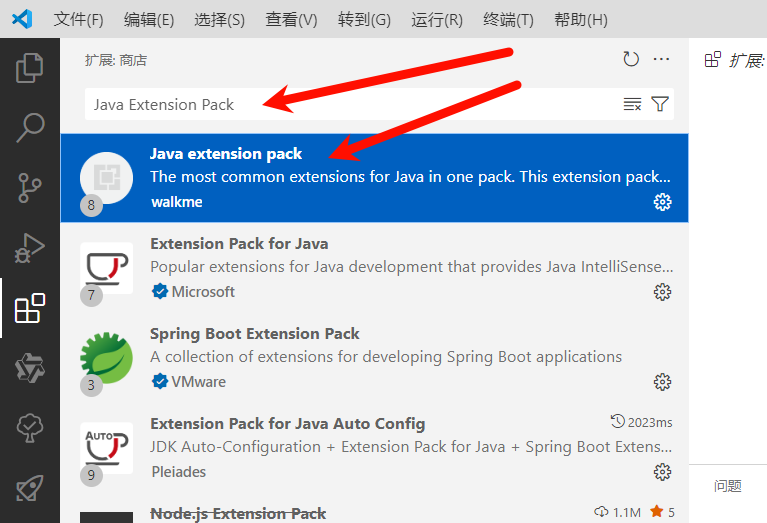
Task: Click the VMware publisher name
Action: (199, 382)
